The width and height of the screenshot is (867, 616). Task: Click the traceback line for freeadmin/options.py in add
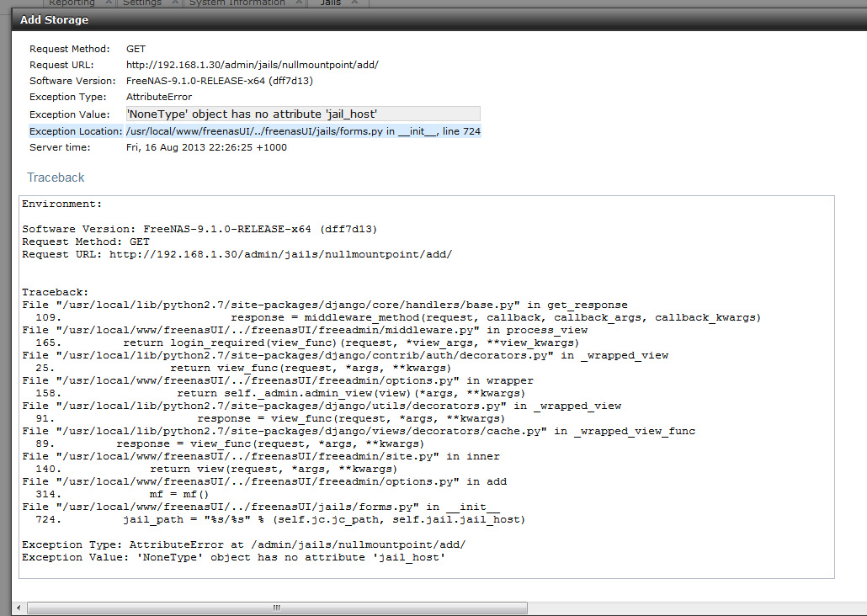(264, 481)
